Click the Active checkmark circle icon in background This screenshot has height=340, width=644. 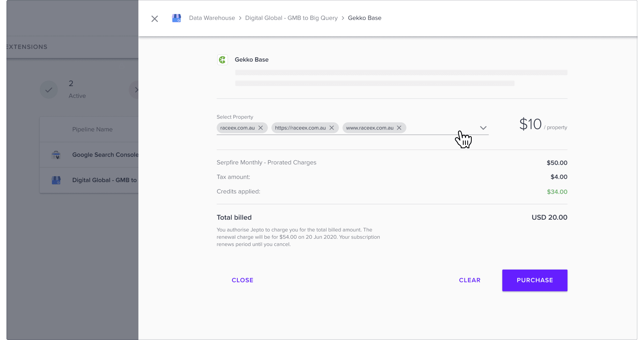pos(49,90)
